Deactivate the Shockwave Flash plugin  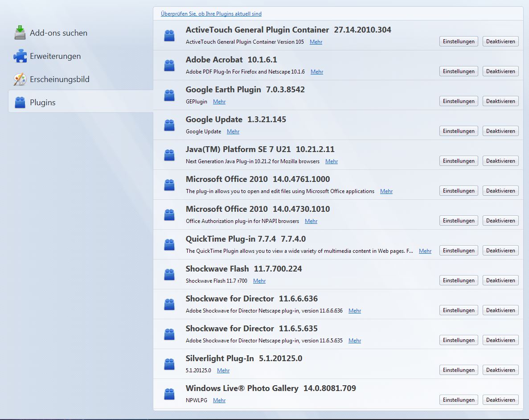click(x=500, y=280)
